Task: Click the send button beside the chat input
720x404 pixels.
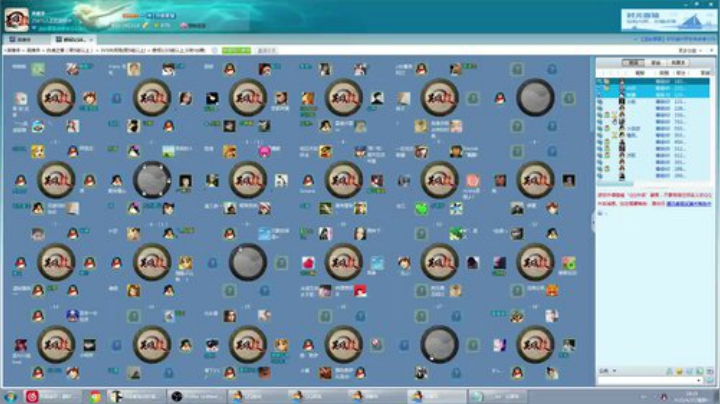Action: [x=710, y=381]
